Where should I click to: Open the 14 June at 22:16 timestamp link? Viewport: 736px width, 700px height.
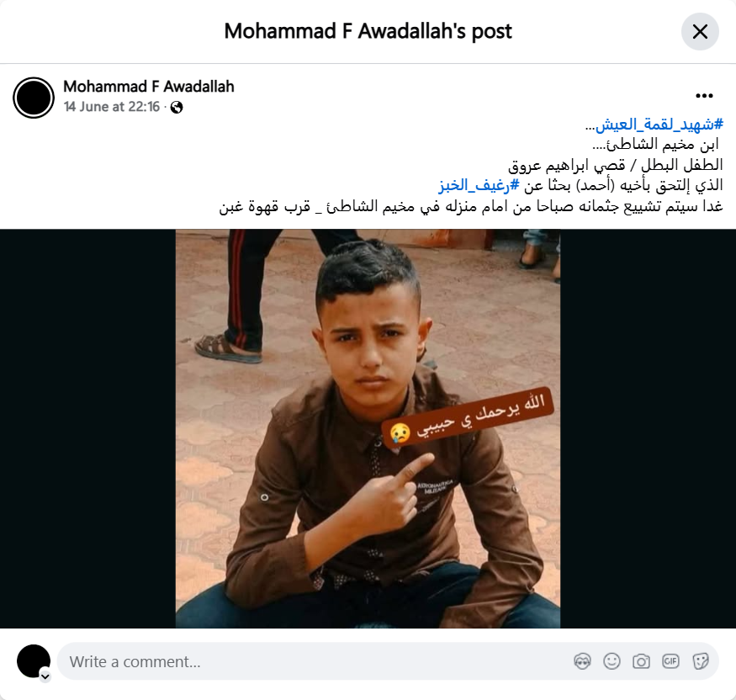coord(112,107)
